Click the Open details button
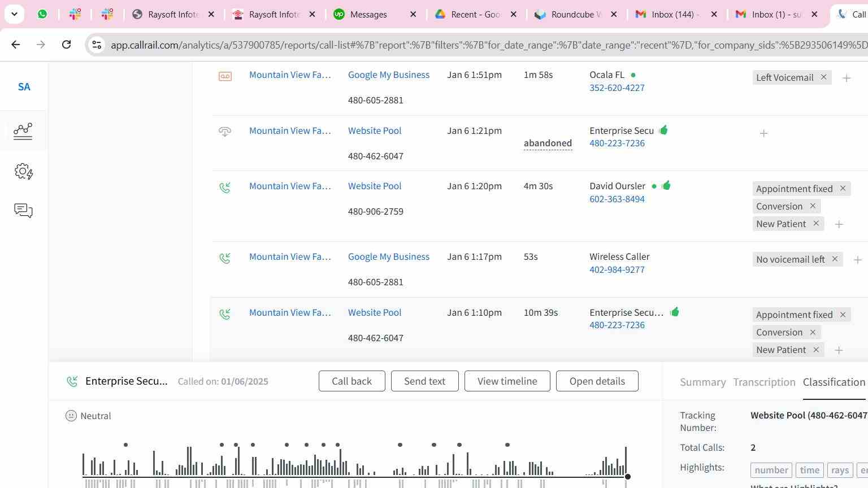Screen dimensions: 868x488 point(597,381)
